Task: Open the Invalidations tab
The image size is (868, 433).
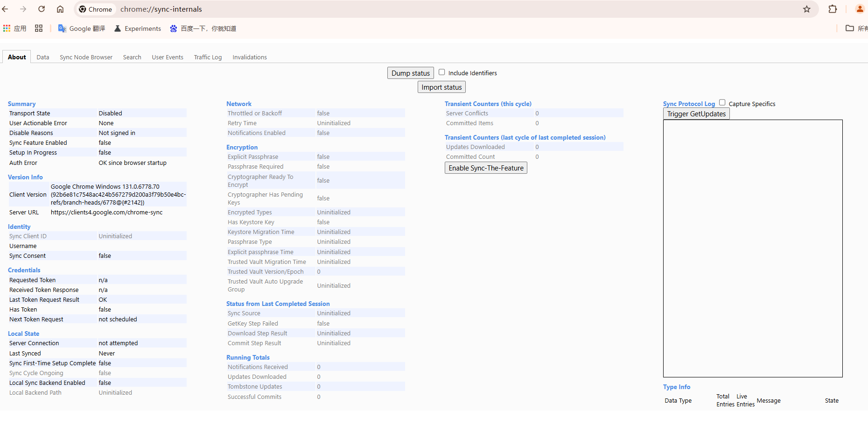Action: pyautogui.click(x=250, y=57)
